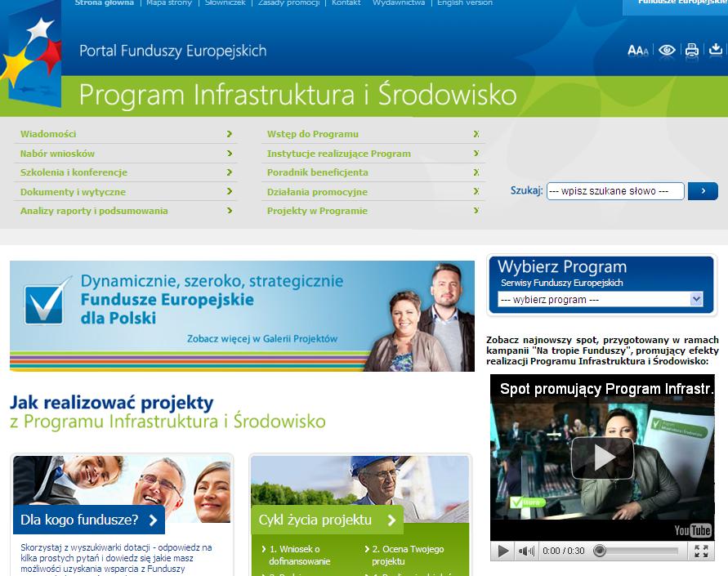Click the Dla kogo fundusze? heading
This screenshot has height=576, width=728.
(x=79, y=520)
